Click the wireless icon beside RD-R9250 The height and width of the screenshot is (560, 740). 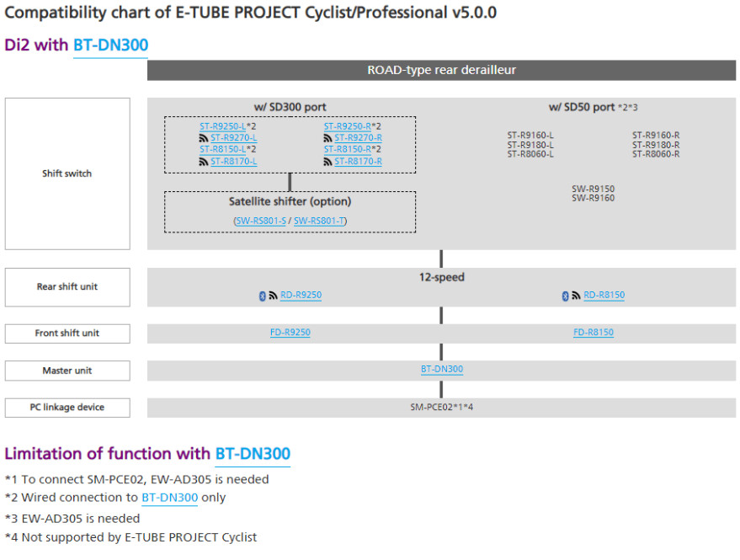tap(274, 296)
